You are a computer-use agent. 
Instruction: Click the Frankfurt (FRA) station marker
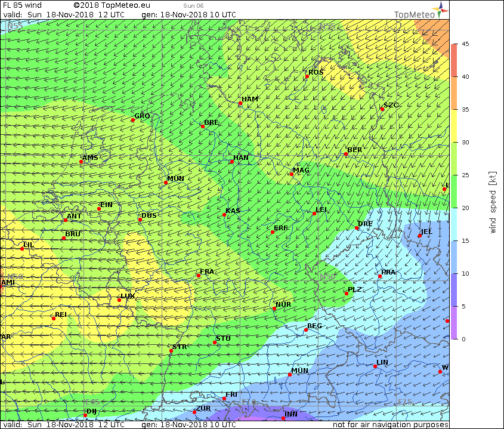[x=199, y=276]
